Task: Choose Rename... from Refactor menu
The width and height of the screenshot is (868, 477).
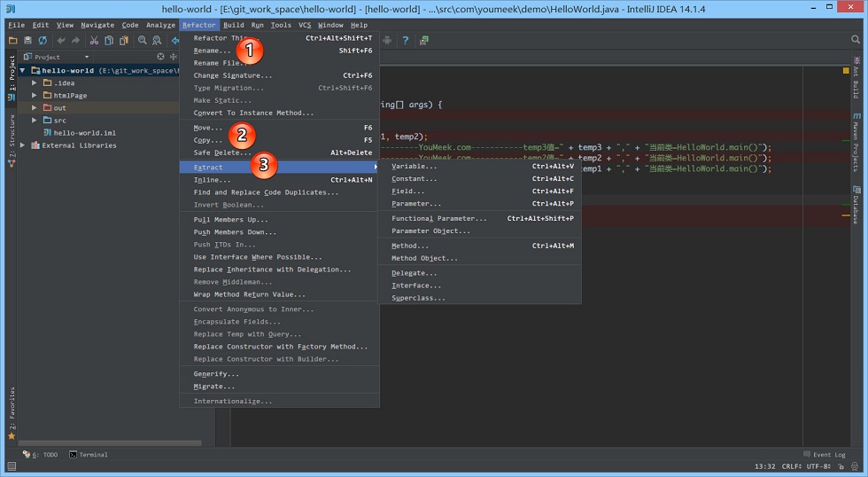Action: (280, 51)
